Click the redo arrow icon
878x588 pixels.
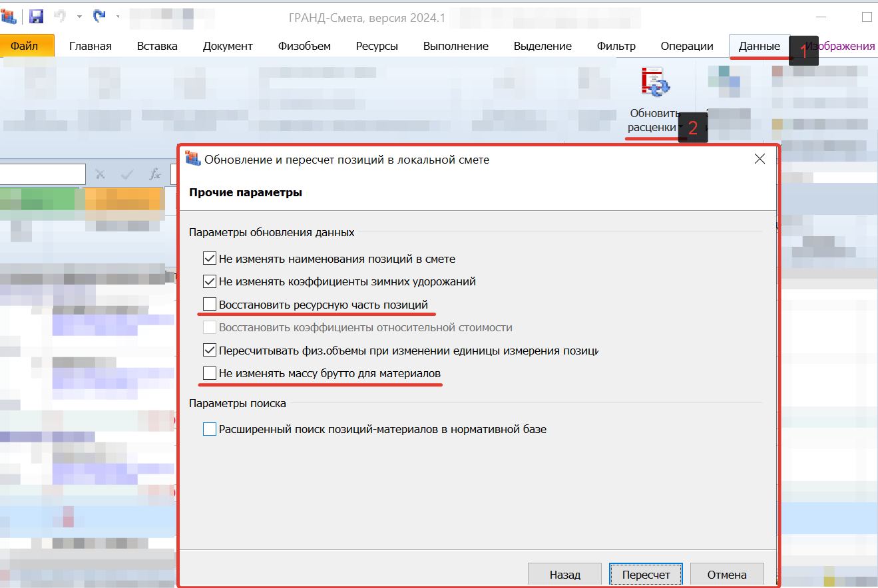(99, 16)
